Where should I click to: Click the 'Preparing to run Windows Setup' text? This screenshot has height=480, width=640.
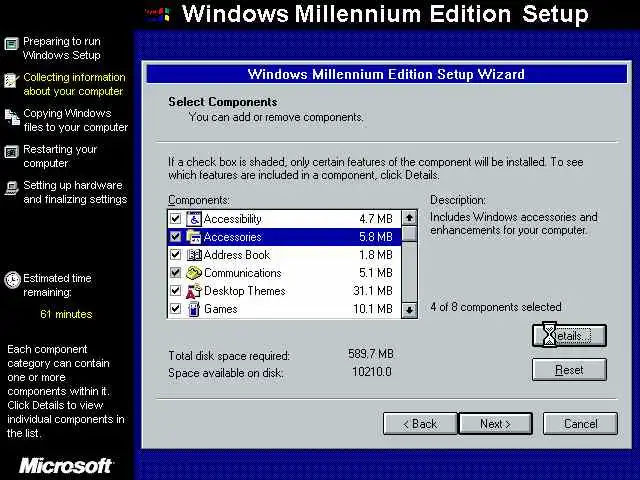click(62, 48)
